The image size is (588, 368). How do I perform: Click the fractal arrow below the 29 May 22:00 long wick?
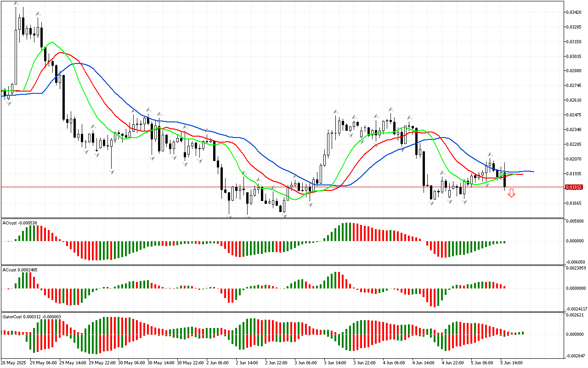click(x=111, y=172)
